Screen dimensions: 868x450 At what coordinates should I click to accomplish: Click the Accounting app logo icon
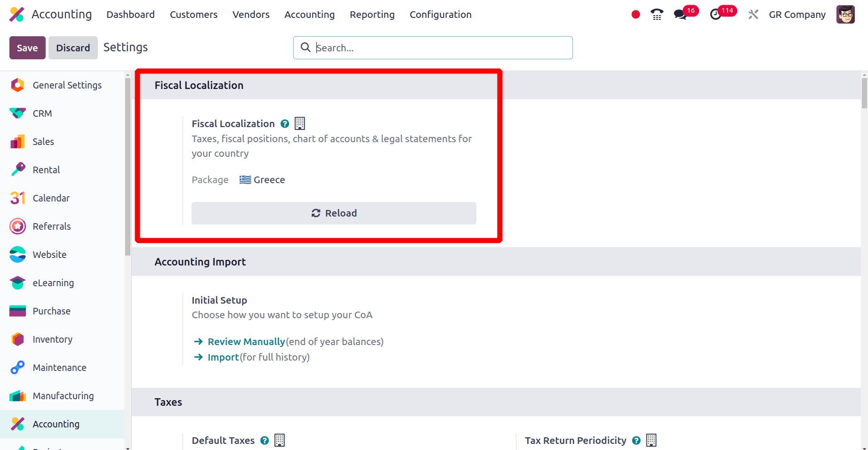[17, 15]
